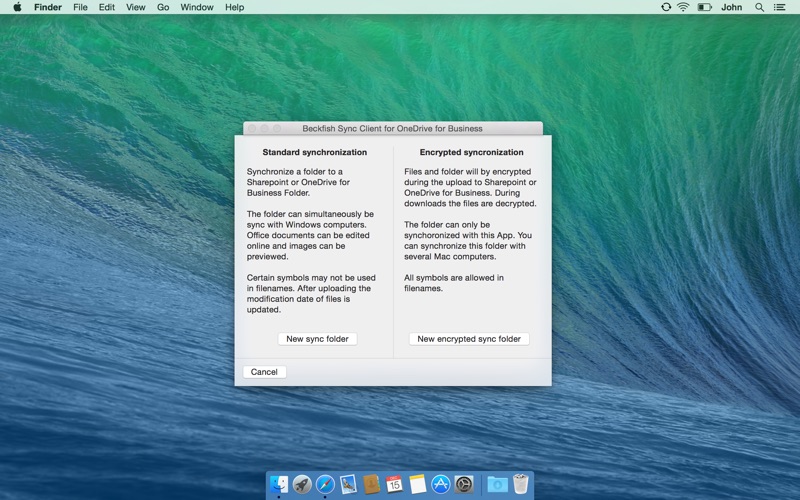800x500 pixels.
Task: Click the battery status indicator
Action: pyautogui.click(x=704, y=7)
